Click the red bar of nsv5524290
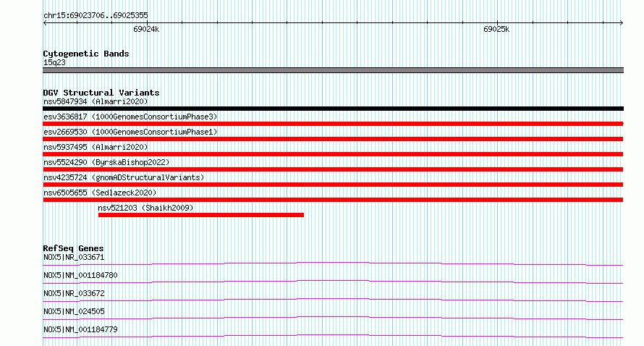The image size is (644, 346). (333, 169)
